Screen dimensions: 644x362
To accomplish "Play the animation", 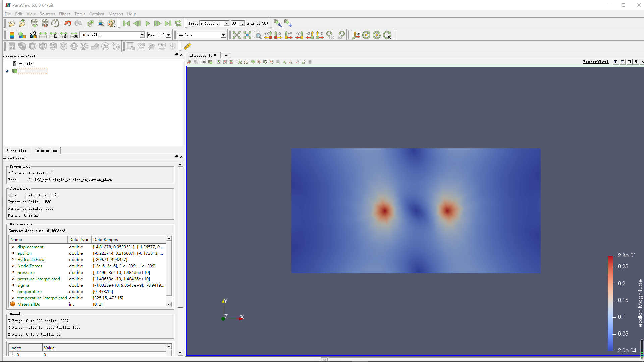I will 148,23.
